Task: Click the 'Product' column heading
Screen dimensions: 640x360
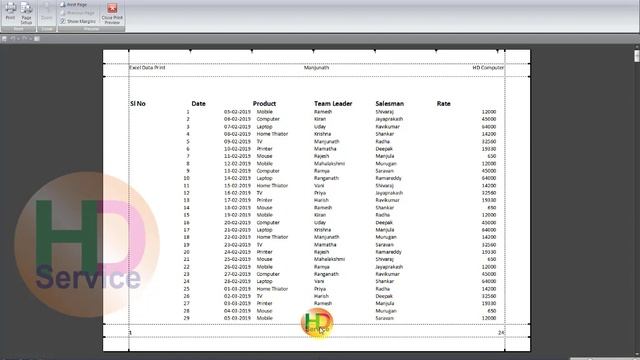Action: coord(264,104)
